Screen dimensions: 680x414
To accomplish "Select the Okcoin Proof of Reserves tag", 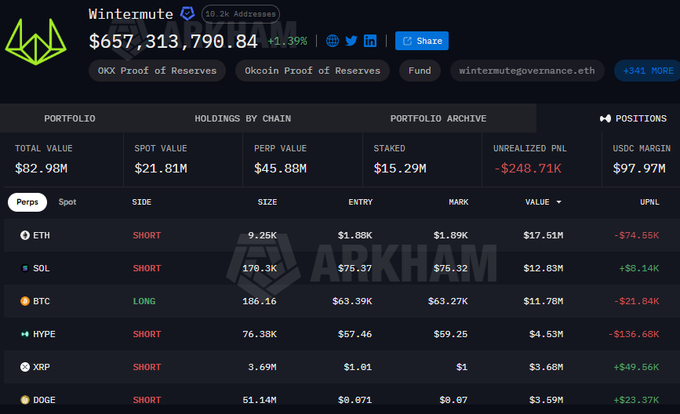I will [x=312, y=71].
